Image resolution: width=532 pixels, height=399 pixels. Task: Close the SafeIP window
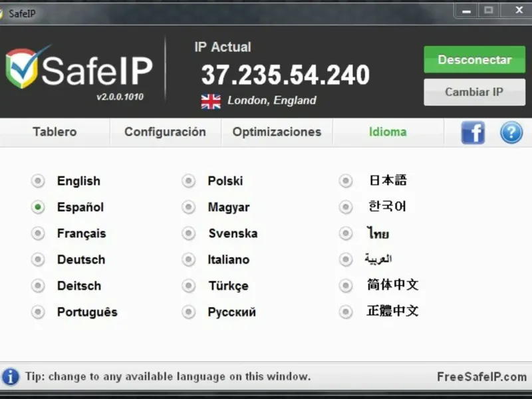pyautogui.click(x=519, y=10)
